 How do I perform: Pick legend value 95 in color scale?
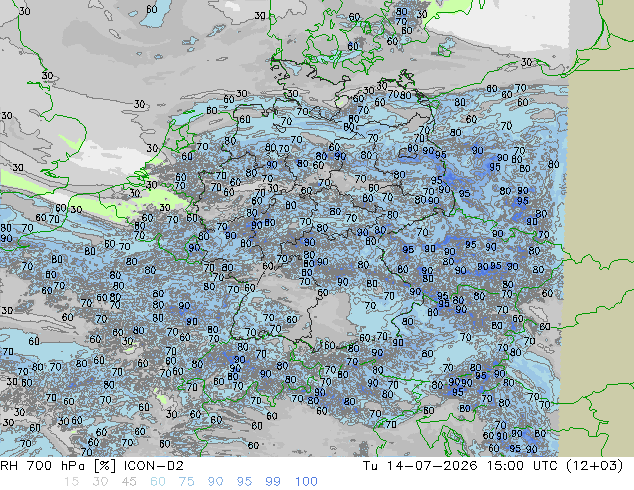pyautogui.click(x=244, y=482)
